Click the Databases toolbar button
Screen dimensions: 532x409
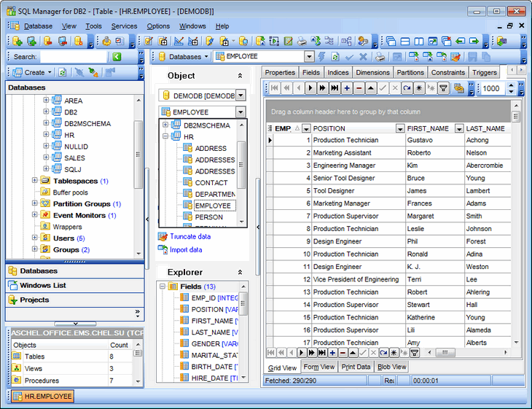pyautogui.click(x=184, y=57)
